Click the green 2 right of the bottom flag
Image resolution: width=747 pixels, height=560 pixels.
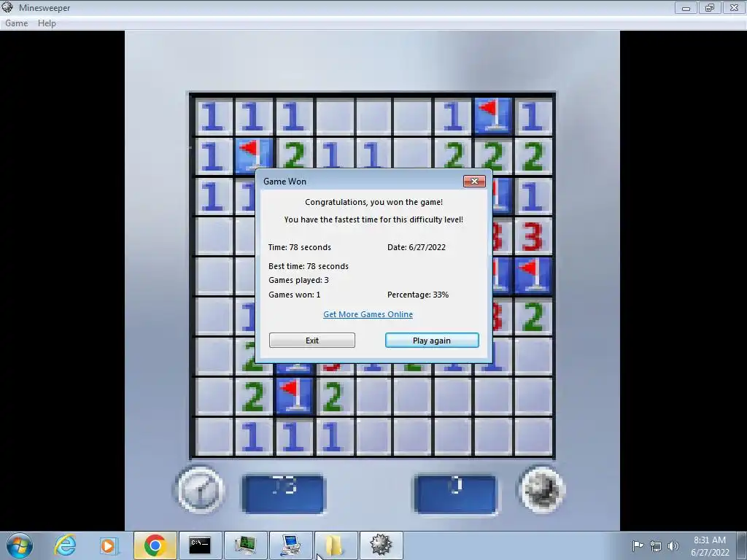pos(333,396)
